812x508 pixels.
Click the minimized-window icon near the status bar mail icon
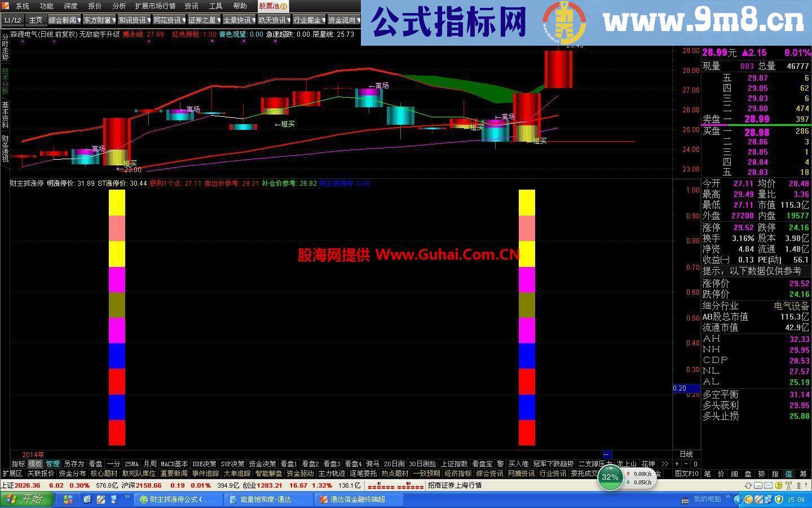[x=758, y=486]
